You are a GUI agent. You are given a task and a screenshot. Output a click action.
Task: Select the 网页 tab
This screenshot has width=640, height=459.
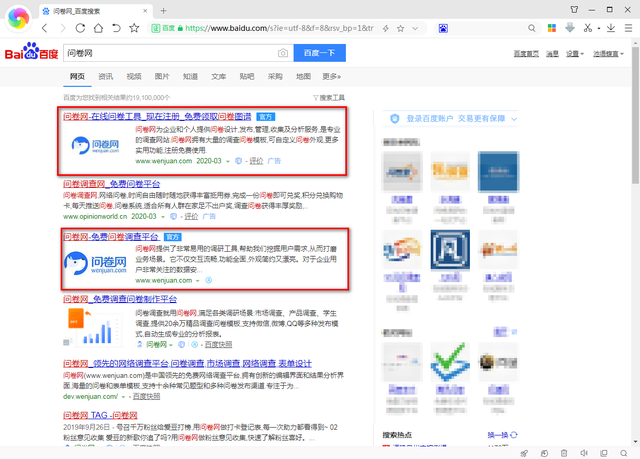pos(77,76)
